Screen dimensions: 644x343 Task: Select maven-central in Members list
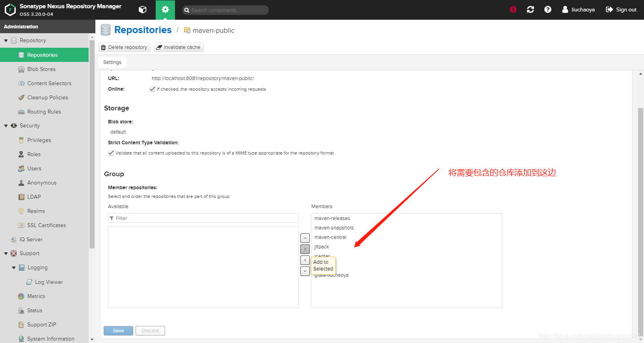(x=406, y=237)
